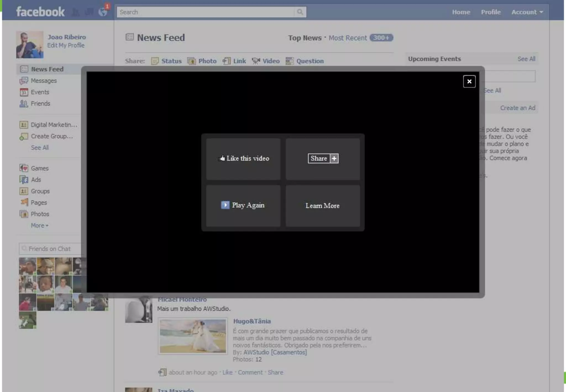Viewport: 566px width, 392px height.
Task: Expand More dropdown in left sidebar
Action: pyautogui.click(x=40, y=226)
